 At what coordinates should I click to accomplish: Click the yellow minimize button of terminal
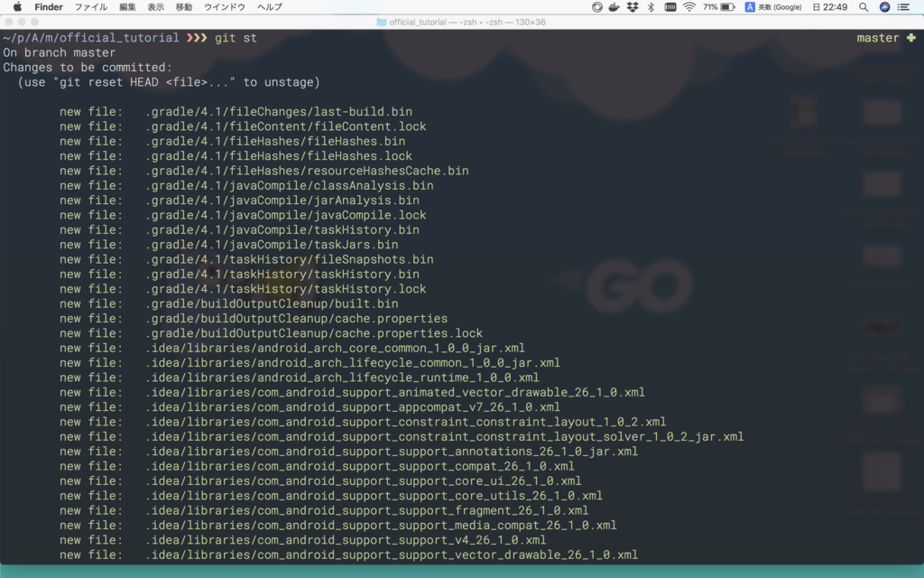point(22,22)
